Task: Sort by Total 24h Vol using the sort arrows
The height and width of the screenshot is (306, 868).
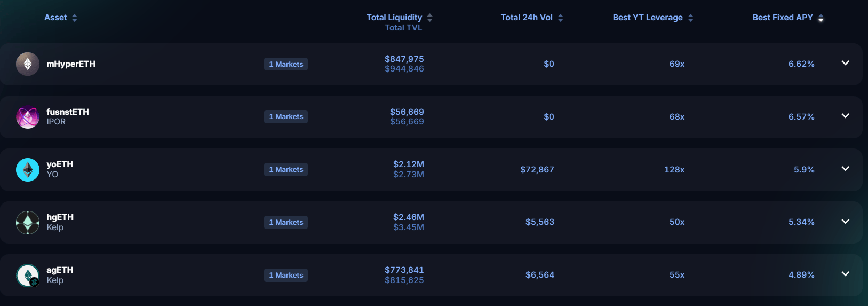Action: coord(561,18)
